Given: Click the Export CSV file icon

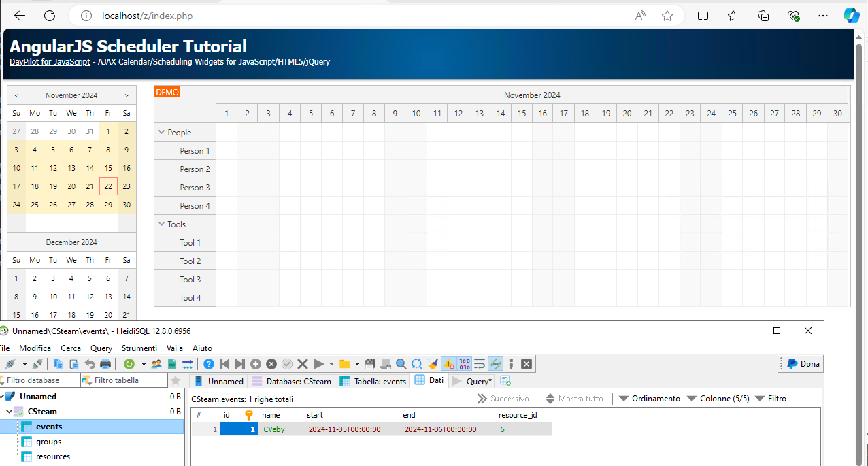Looking at the screenshot, I should 172,364.
